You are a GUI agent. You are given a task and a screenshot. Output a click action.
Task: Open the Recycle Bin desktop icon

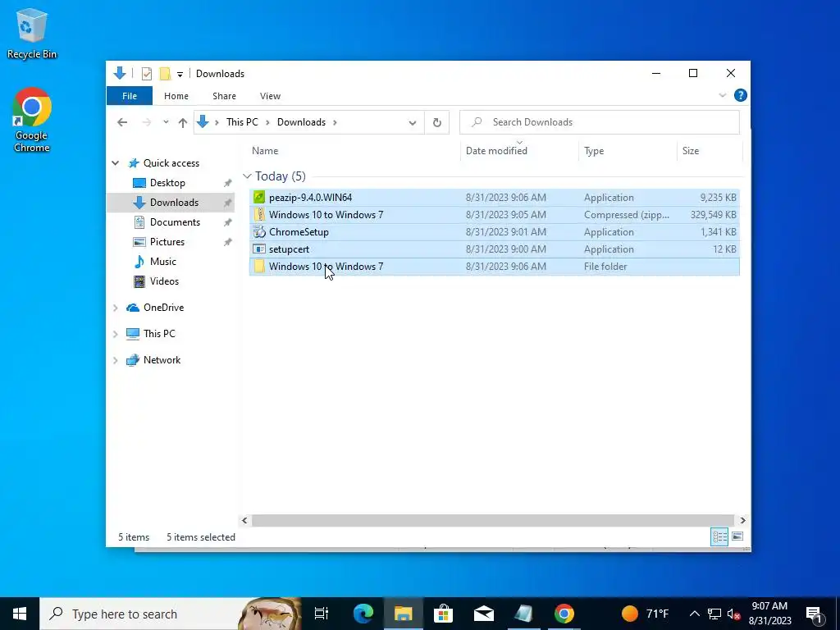tap(32, 33)
